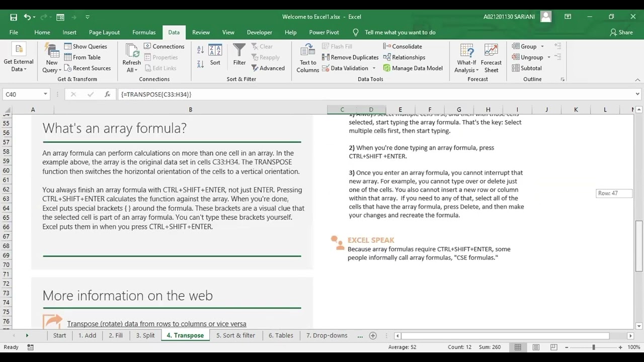The image size is (644, 362).
Task: Click Tell me what you want to do
Action: click(x=400, y=32)
